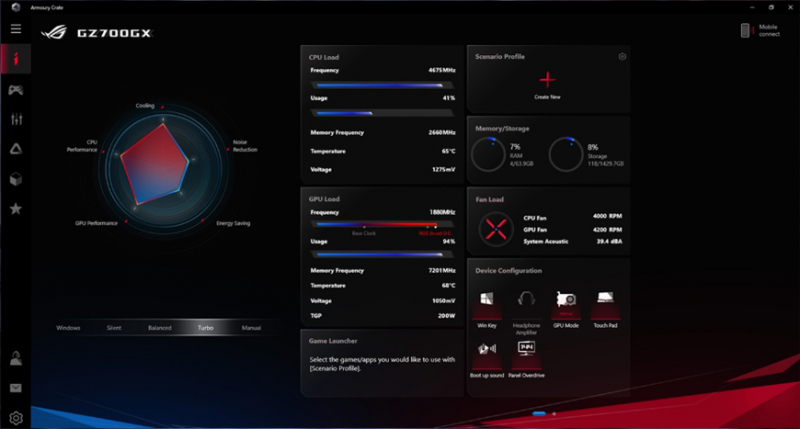Open the sliders tuning section in sidebar
This screenshot has height=429, width=800.
16,119
